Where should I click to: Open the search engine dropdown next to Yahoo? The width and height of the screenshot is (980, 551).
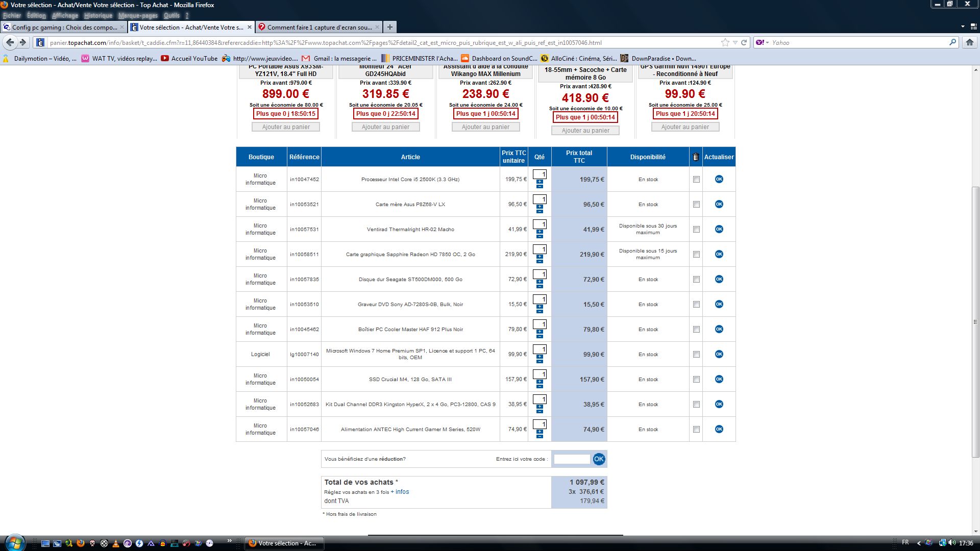[x=766, y=43]
